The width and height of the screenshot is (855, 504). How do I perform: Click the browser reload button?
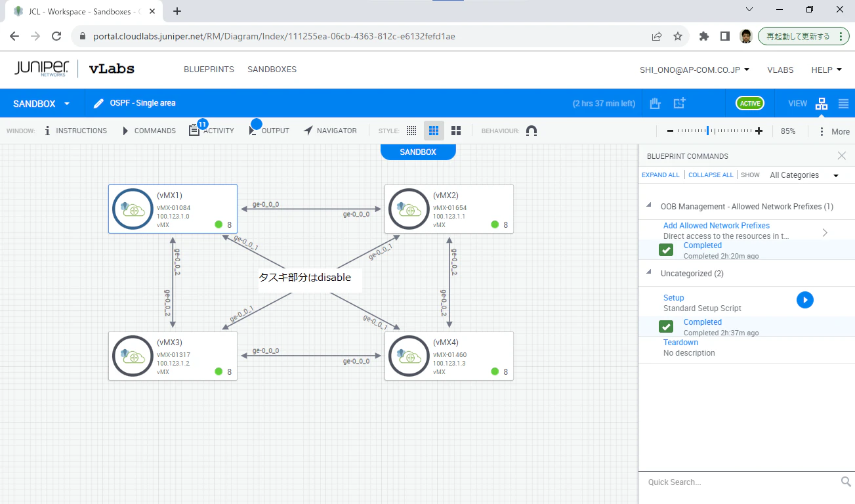pos(56,36)
